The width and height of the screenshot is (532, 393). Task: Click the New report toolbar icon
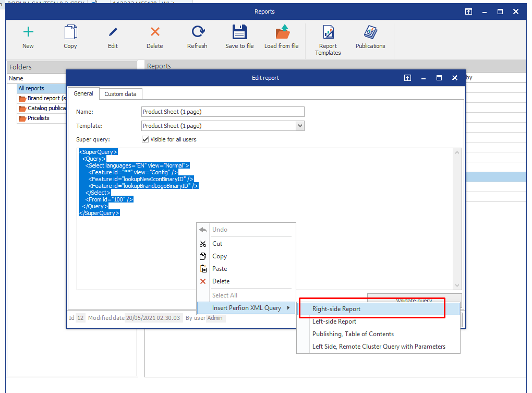pos(28,32)
